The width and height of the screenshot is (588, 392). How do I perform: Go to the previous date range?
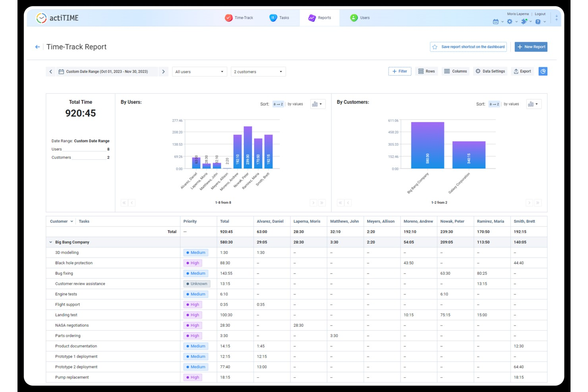click(51, 71)
